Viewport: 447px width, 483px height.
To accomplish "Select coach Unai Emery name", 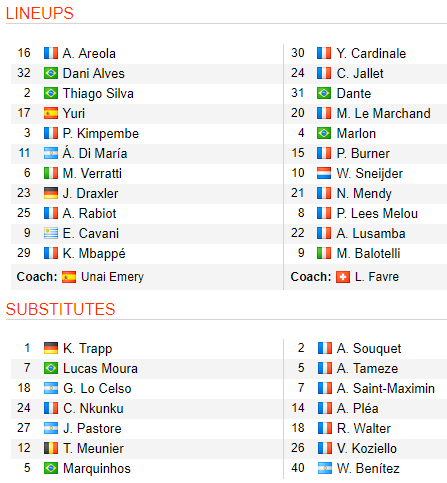I will point(113,277).
